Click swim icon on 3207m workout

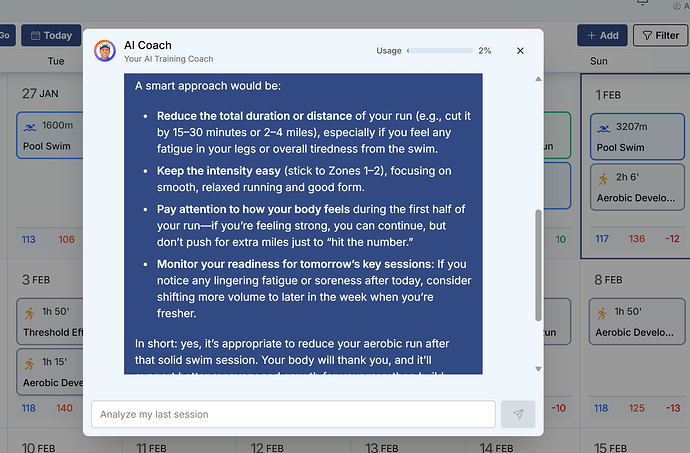pyautogui.click(x=603, y=128)
